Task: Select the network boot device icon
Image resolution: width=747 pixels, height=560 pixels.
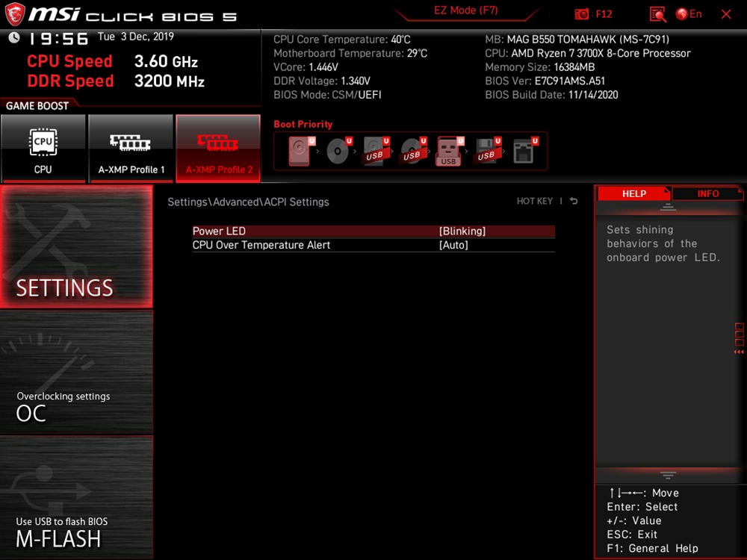Action: 524,152
